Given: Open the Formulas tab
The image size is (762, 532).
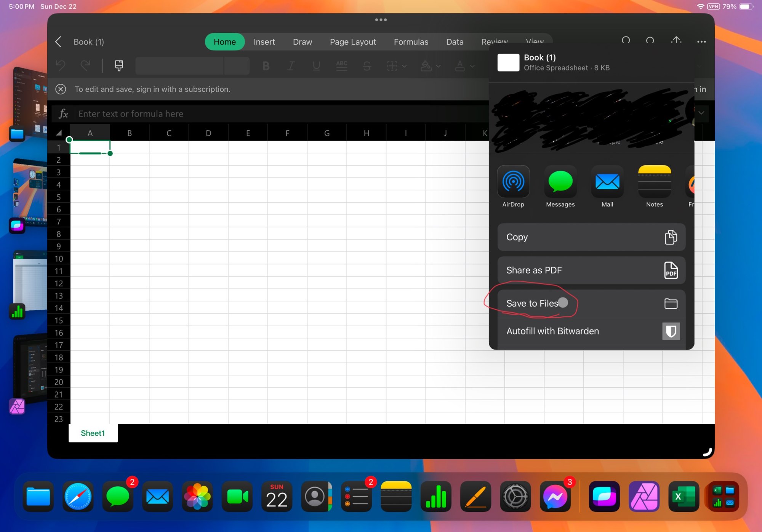Looking at the screenshot, I should pyautogui.click(x=411, y=42).
